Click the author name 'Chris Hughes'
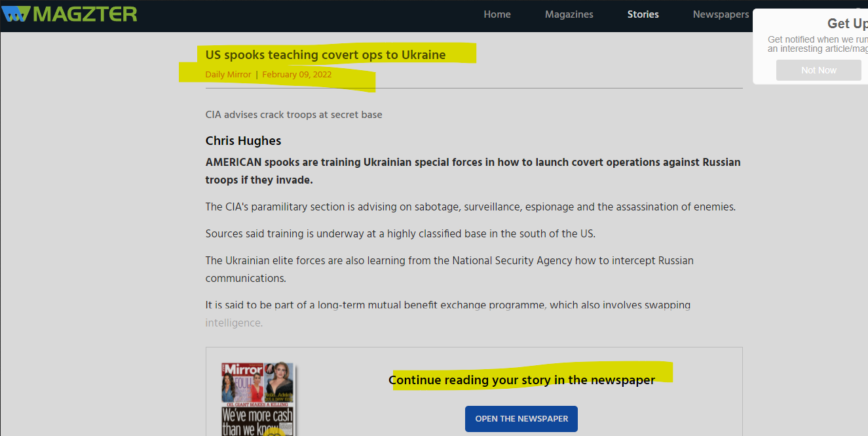Screen dimensions: 868x436 pos(243,141)
